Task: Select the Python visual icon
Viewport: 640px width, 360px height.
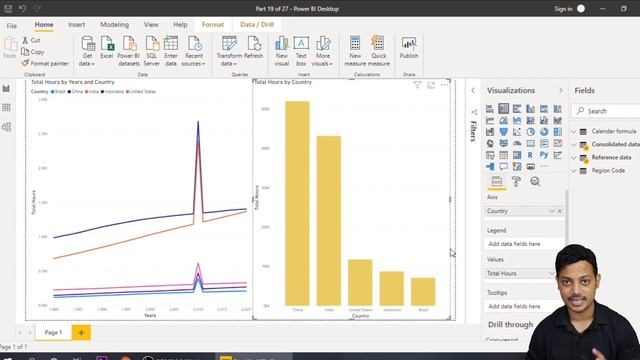Action: click(544, 155)
